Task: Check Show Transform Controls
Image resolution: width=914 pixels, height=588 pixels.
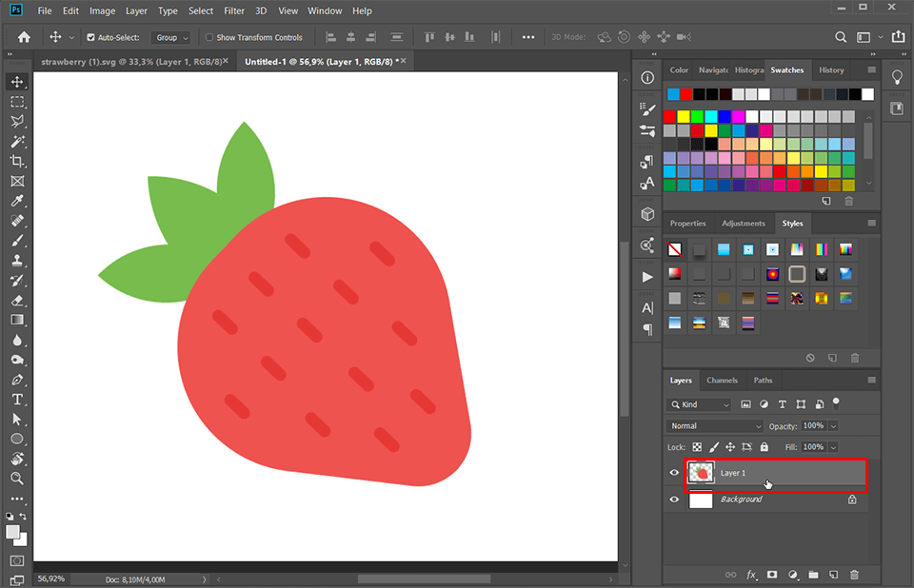Action: (x=209, y=36)
